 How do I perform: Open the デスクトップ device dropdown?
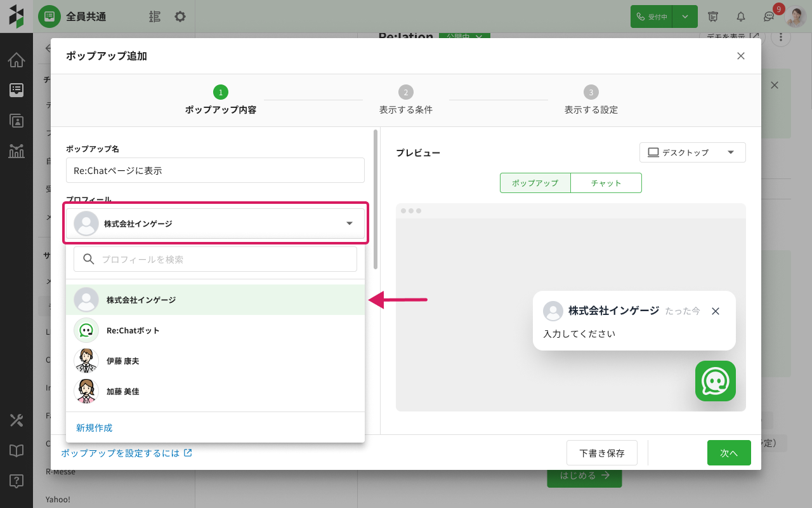692,152
